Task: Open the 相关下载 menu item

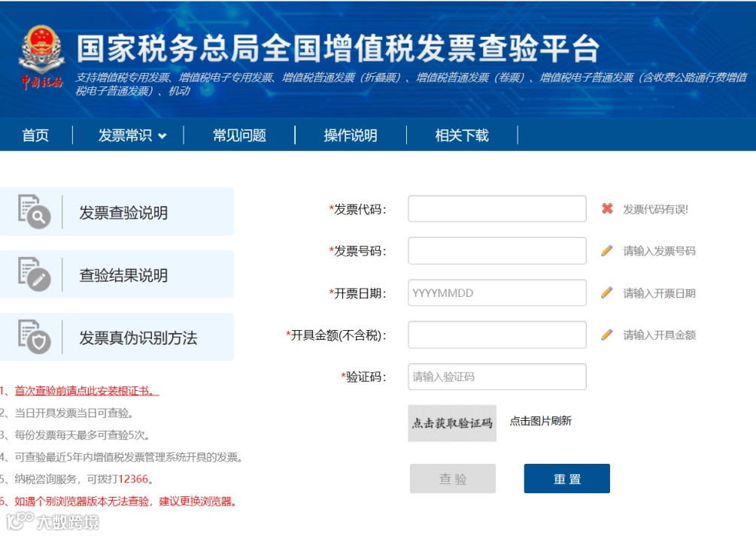Action: coord(462,135)
